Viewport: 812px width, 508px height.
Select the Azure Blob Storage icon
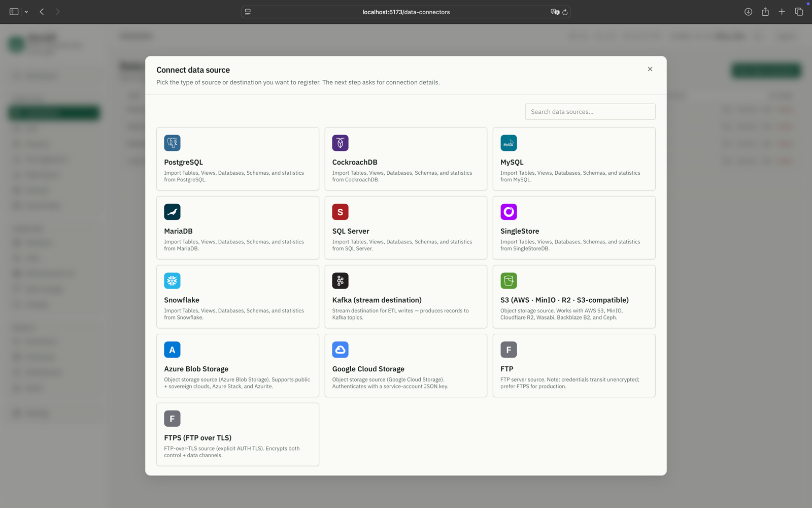172,350
